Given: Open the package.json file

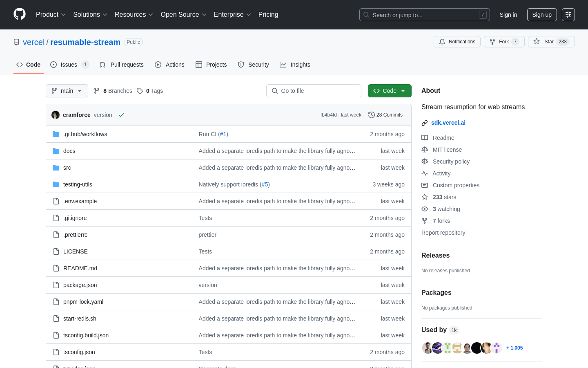Looking at the screenshot, I should click(80, 285).
